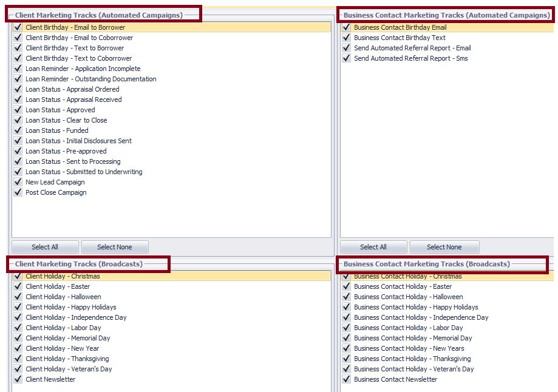Uncheck Loan Status - Clear to Close checkbox
The image size is (558, 392).
(18, 120)
